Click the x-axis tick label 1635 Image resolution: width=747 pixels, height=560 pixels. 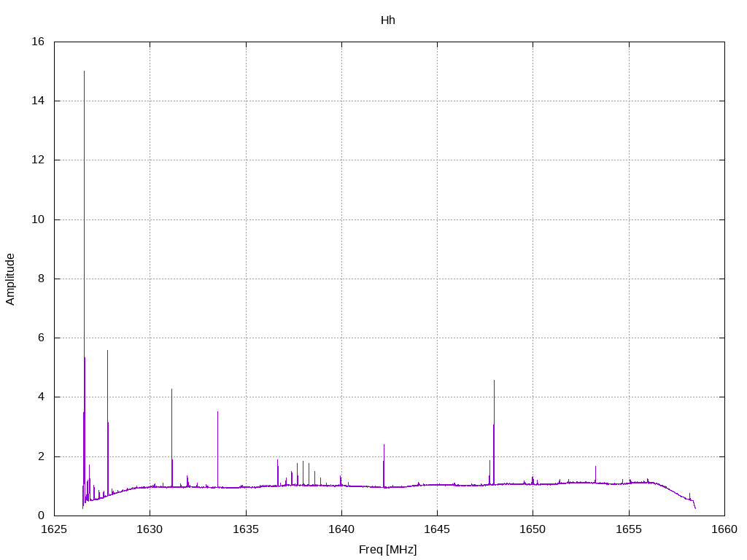[x=246, y=529]
